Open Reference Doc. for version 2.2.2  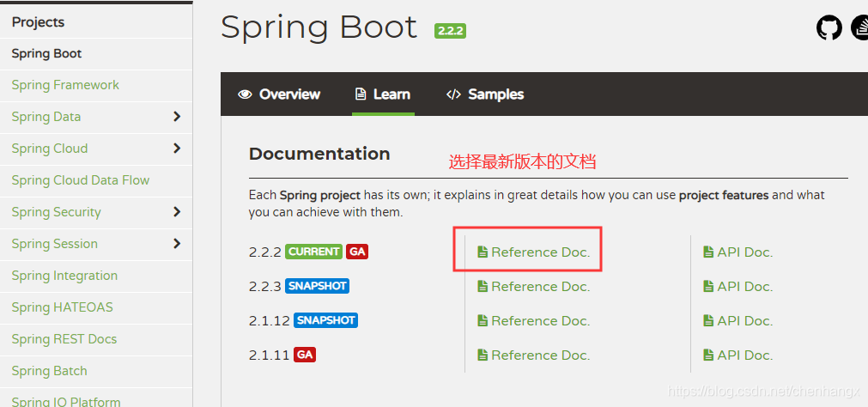coord(534,252)
